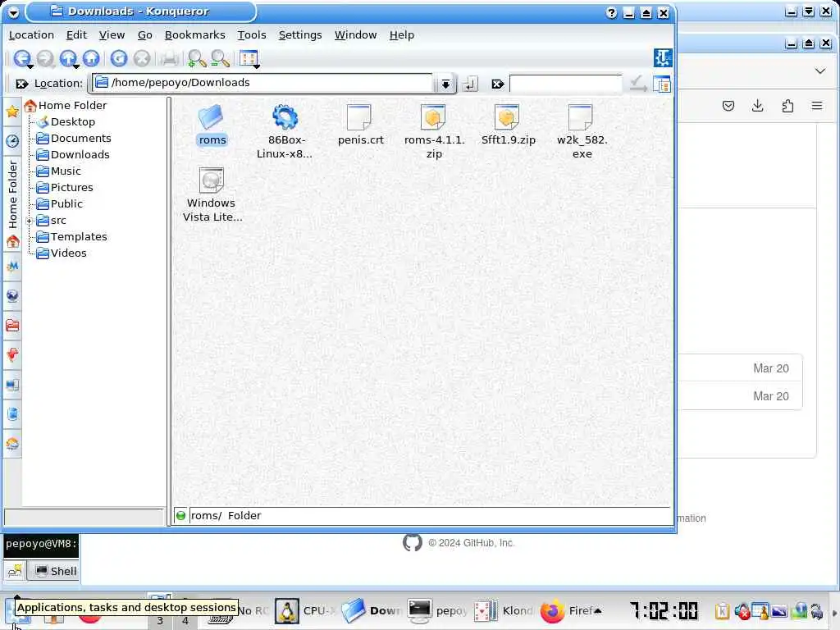Screen dimensions: 840x630
Task: Select the Windows Vista Lite disc image
Action: tap(212, 194)
